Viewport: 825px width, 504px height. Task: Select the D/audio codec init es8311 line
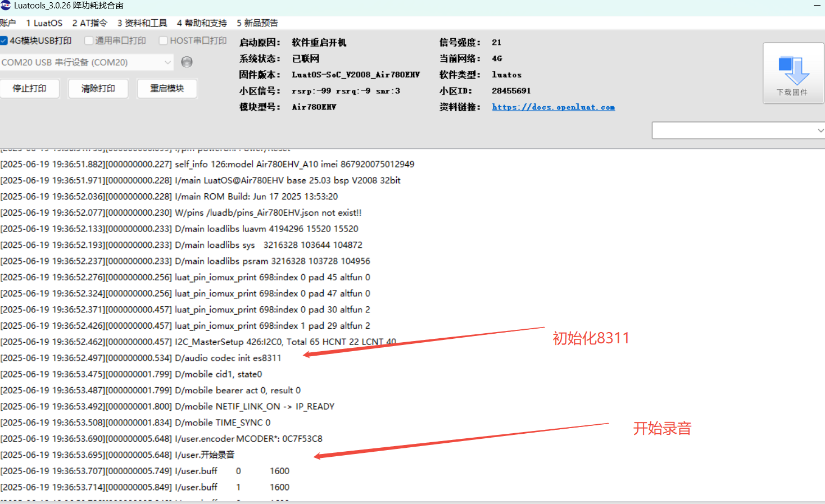point(141,358)
